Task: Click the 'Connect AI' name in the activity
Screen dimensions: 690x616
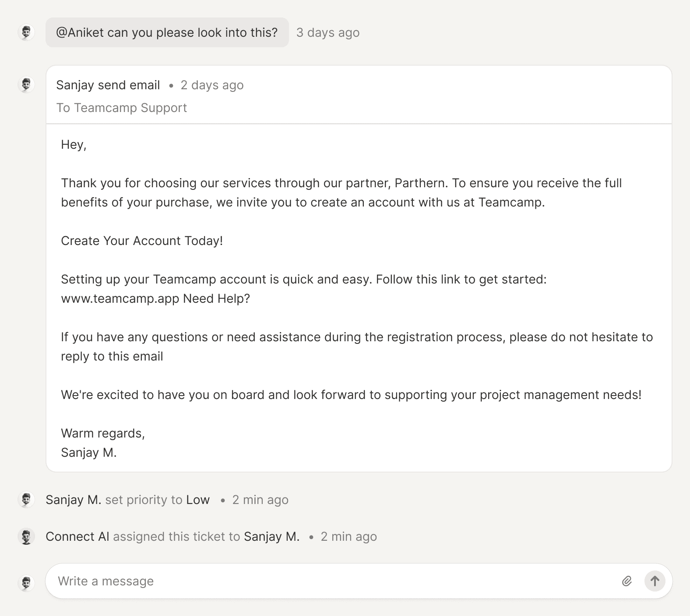Action: 77,536
